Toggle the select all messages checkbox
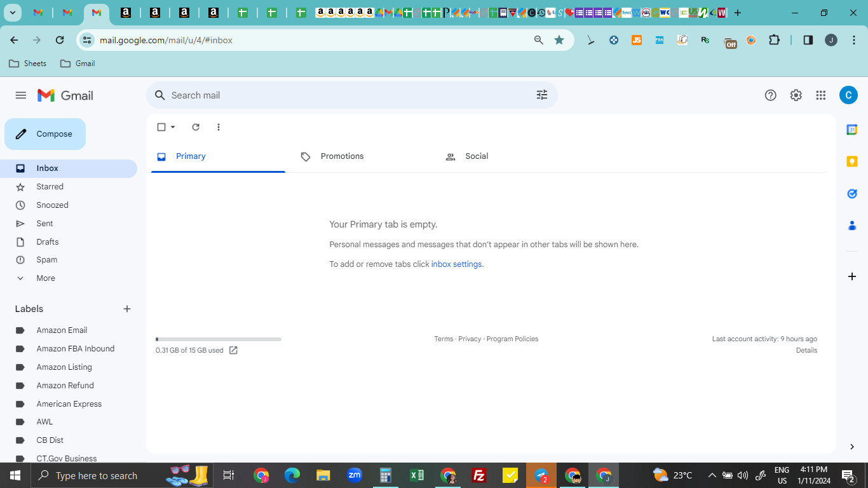Screen dimensions: 868x488 161,127
